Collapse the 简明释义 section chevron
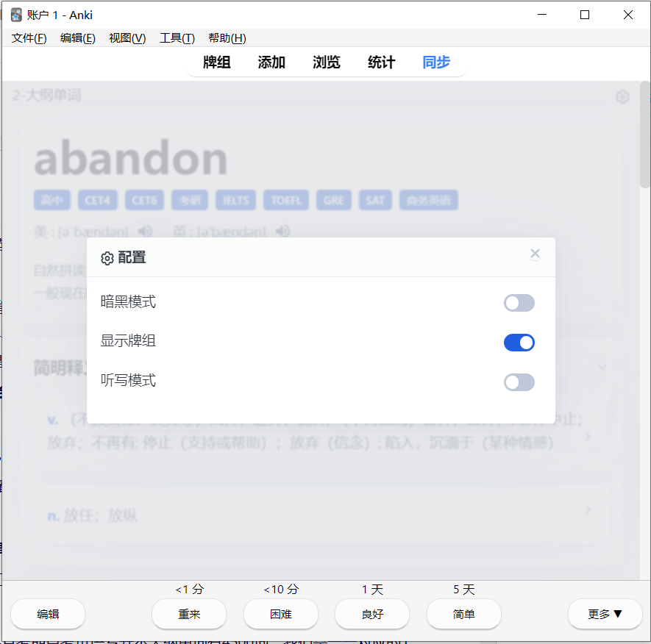 point(602,367)
